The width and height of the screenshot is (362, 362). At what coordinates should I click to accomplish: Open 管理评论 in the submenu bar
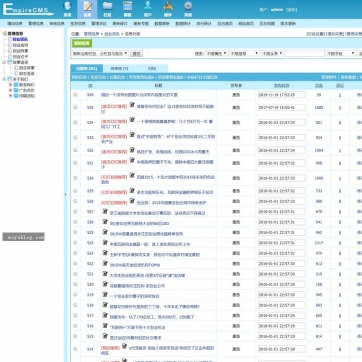tap(99, 24)
